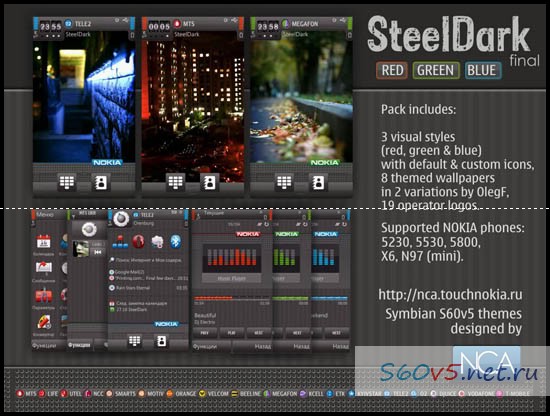Tap the album art thumbnail in MTS UKR screen
Image resolution: width=550 pixels, height=416 pixels.
(x=80, y=249)
